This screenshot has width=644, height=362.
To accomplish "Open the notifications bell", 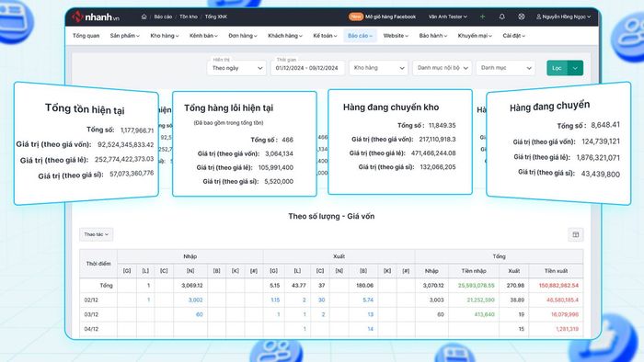I will (x=502, y=17).
